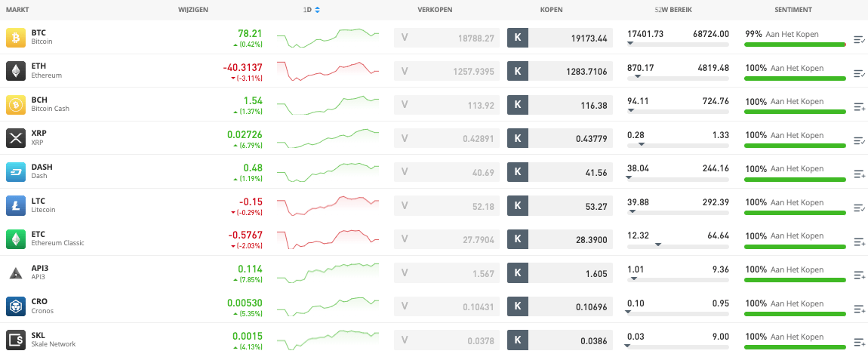Open the Ethereum logo icon
Screen dimensions: 868x357
click(x=16, y=72)
